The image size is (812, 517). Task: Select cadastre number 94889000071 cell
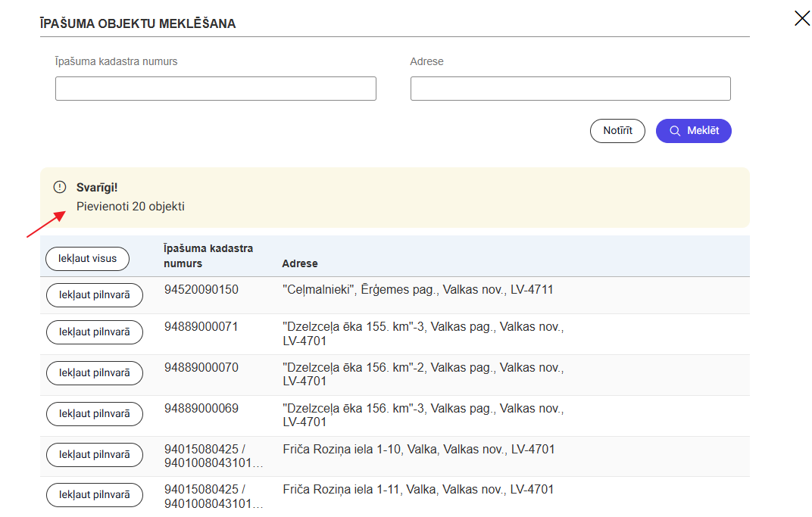201,326
